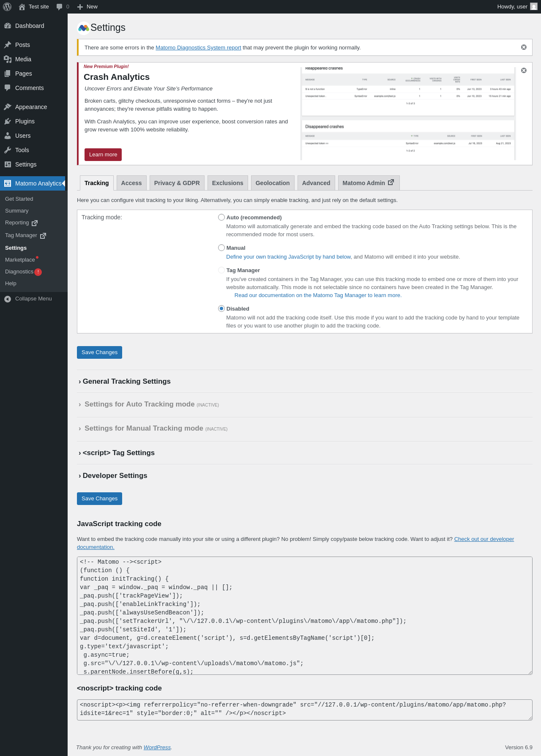This screenshot has width=541, height=756.
Task: Click Learn more about Crash Analytics
Action: click(103, 155)
